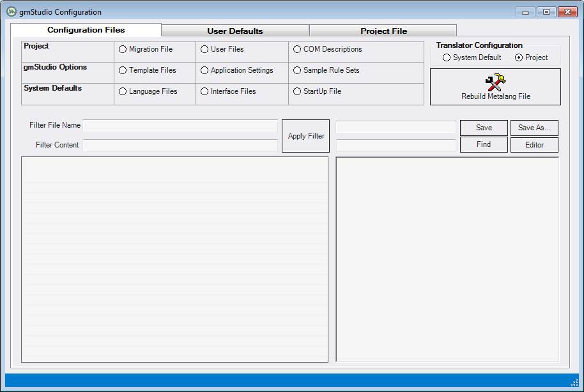Choose the COM Descriptions radio button

(x=297, y=50)
